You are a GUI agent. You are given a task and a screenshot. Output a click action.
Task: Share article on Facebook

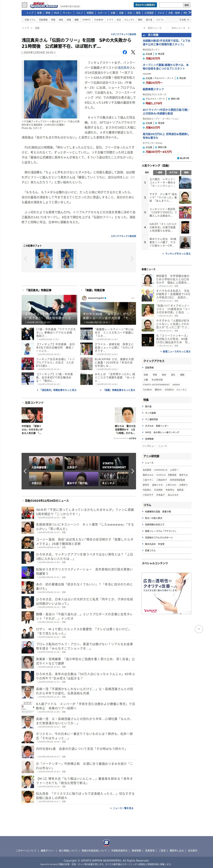[125, 52]
